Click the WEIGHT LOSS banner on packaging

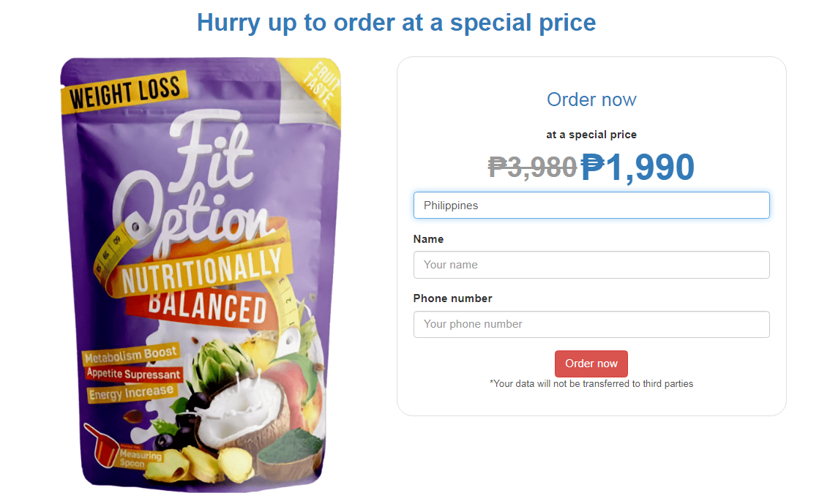click(x=123, y=89)
